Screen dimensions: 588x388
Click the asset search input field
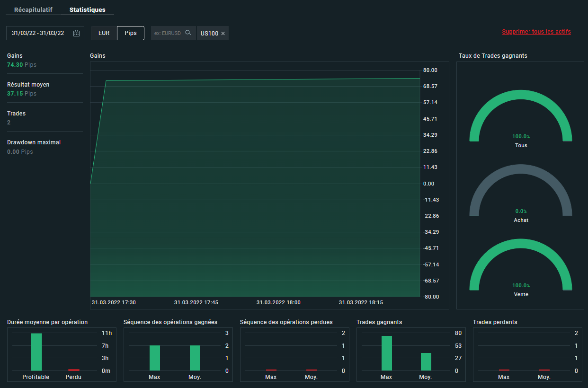(168, 33)
